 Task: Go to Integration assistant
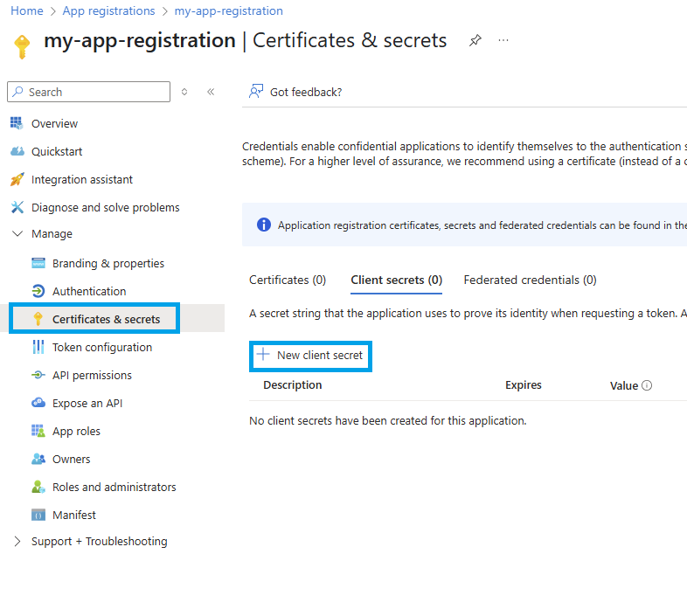tap(82, 180)
